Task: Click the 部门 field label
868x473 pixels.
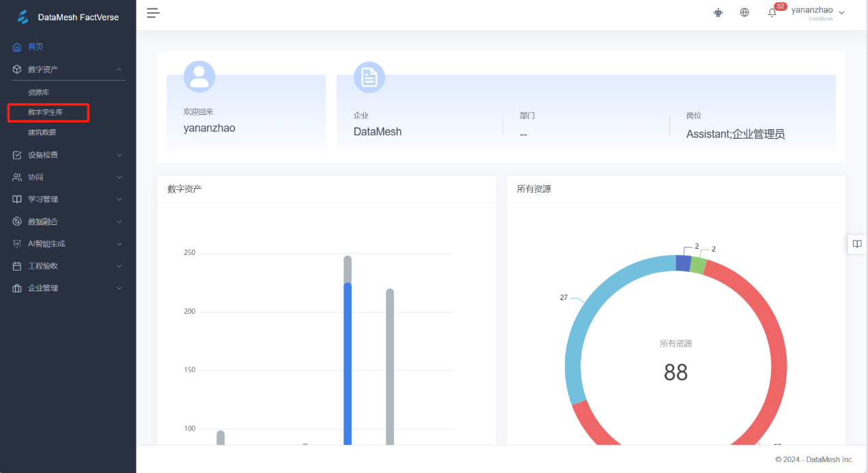Action: pyautogui.click(x=527, y=116)
